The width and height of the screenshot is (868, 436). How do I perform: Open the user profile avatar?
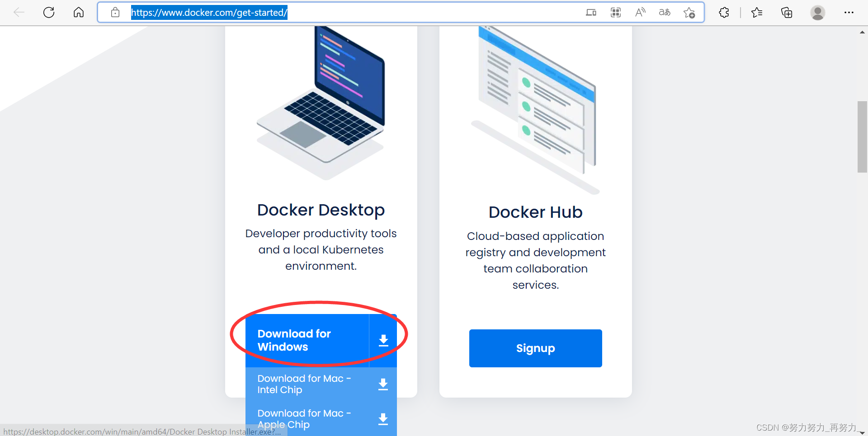817,13
